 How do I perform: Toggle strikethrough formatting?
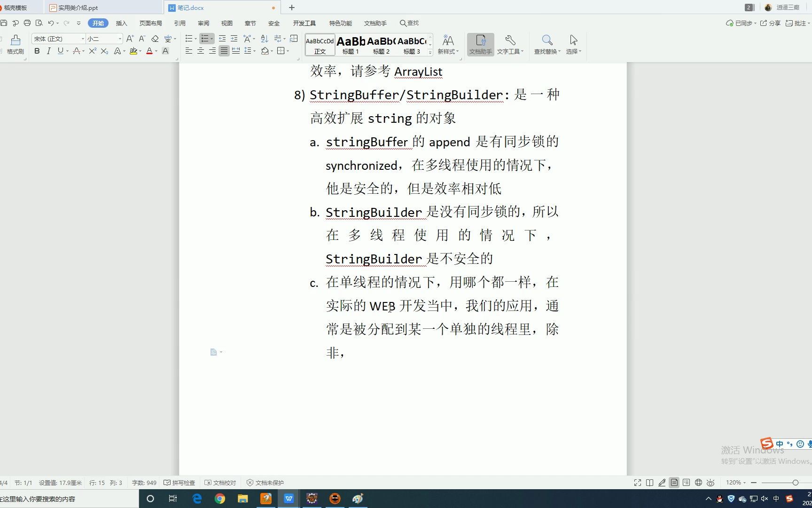76,51
